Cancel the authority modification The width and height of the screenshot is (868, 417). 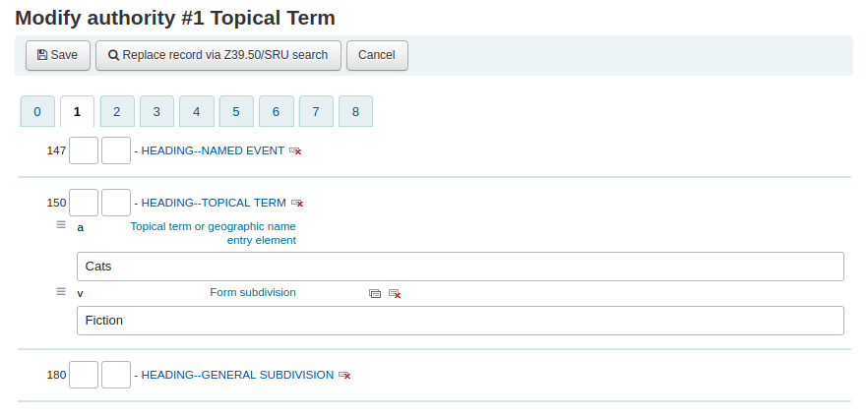point(376,55)
